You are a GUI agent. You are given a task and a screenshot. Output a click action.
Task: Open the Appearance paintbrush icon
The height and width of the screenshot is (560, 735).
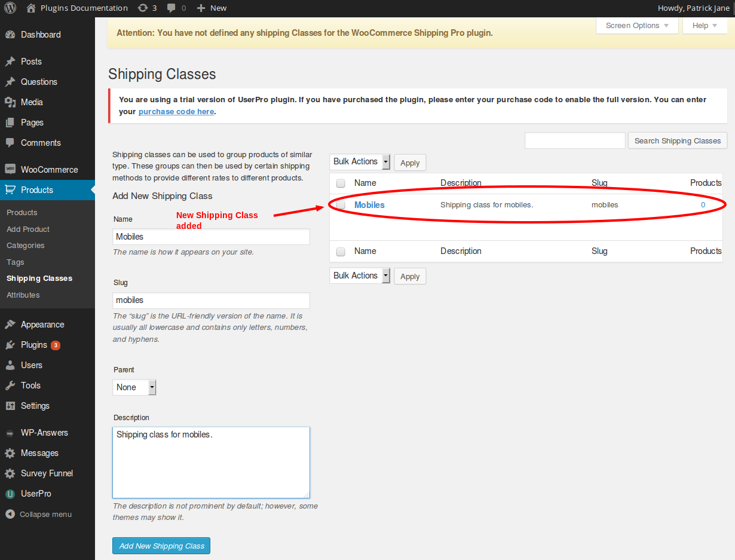tap(10, 325)
